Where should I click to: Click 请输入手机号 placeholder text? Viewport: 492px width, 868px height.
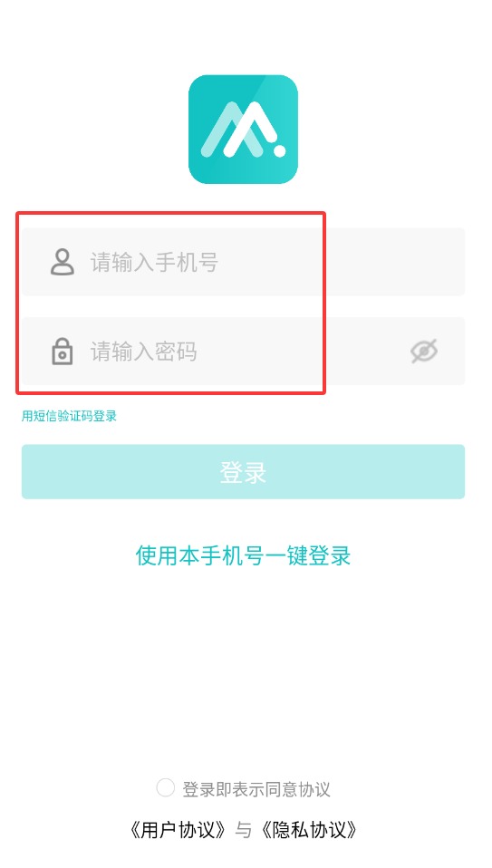pyautogui.click(x=154, y=262)
